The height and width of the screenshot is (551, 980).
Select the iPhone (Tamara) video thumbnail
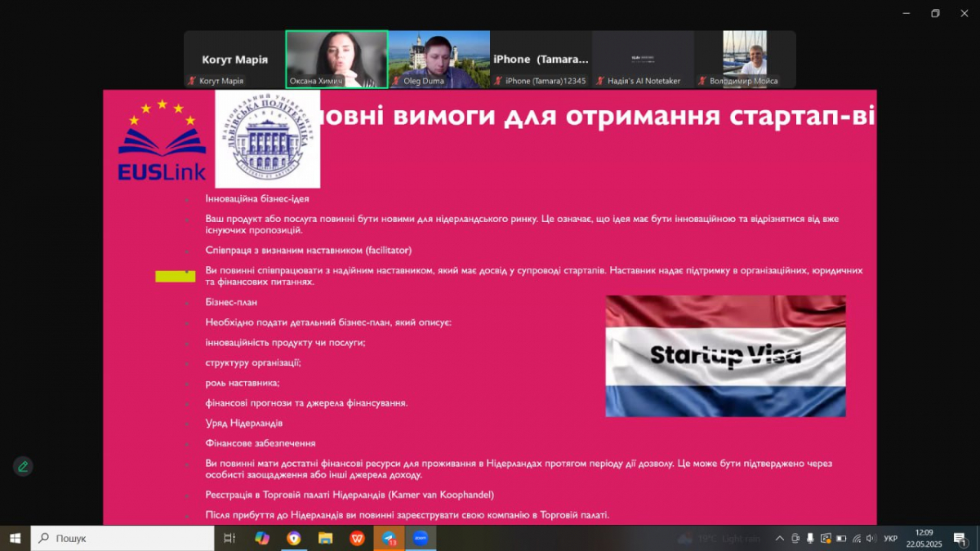coord(541,59)
